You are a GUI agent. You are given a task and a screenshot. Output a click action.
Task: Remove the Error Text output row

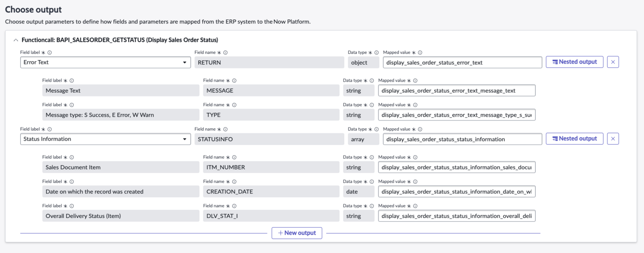pyautogui.click(x=613, y=62)
